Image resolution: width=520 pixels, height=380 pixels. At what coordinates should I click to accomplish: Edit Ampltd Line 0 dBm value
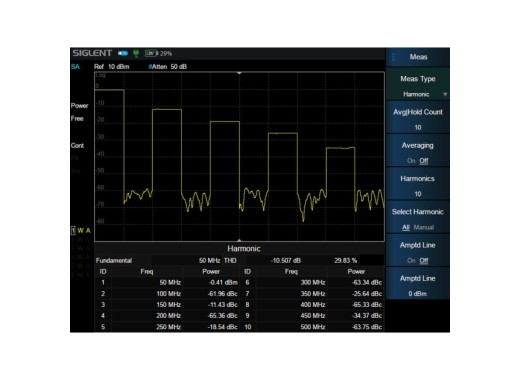(418, 284)
